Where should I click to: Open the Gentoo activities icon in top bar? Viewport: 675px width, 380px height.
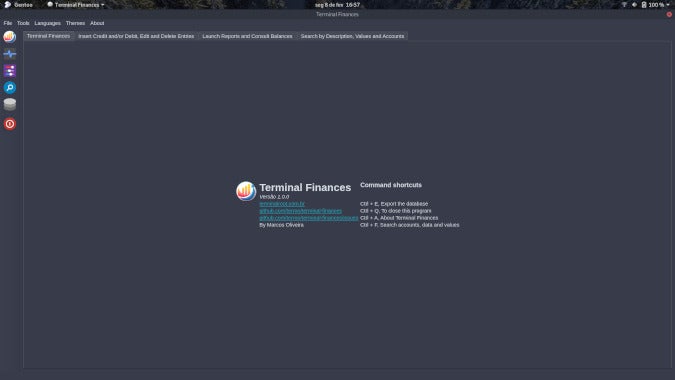coord(7,5)
